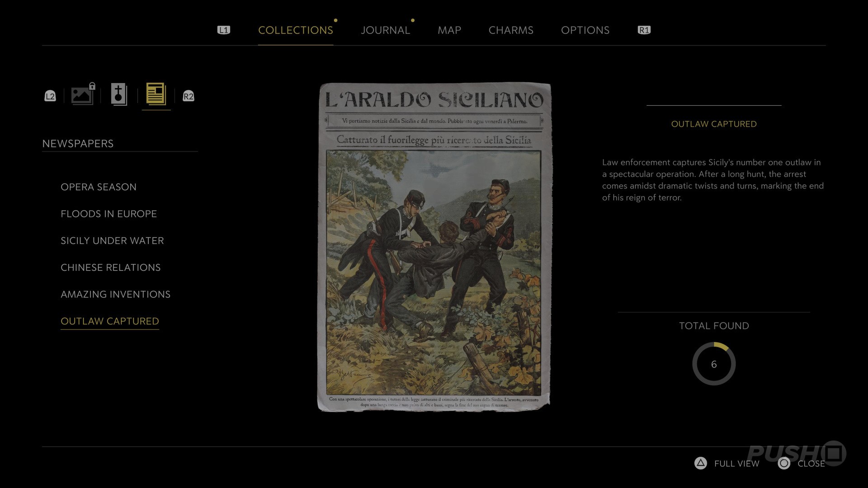This screenshot has height=488, width=868.
Task: Click the L1 previous tab icon
Action: [x=224, y=30]
